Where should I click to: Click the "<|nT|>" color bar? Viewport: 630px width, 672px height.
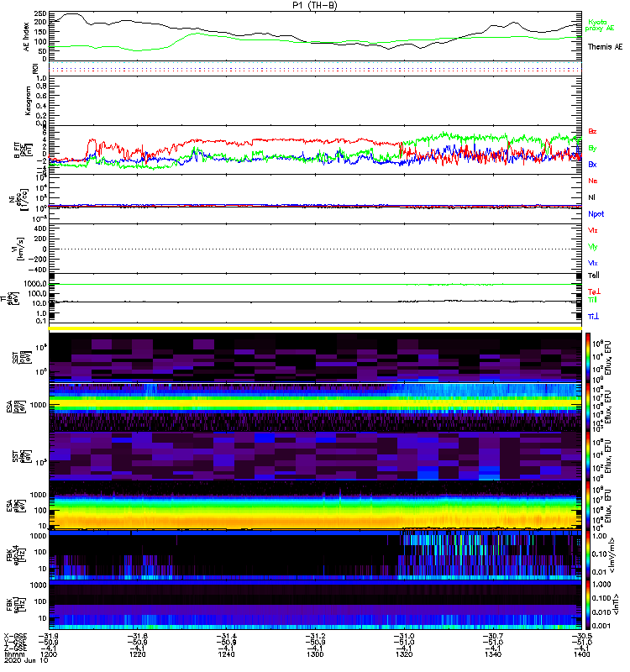click(x=588, y=605)
